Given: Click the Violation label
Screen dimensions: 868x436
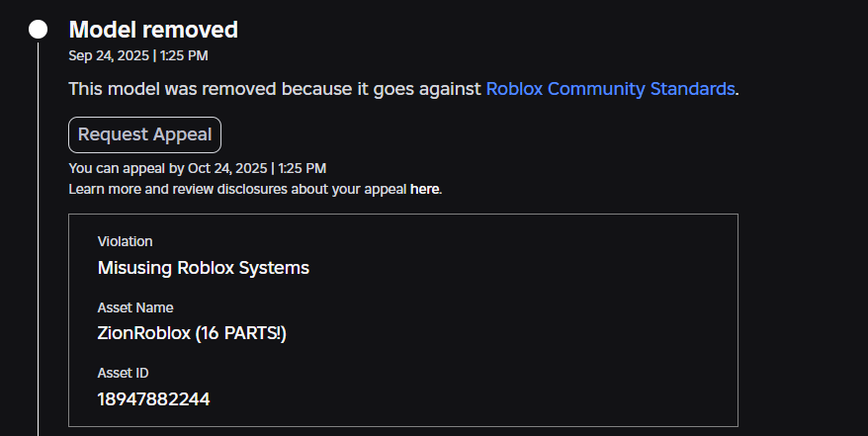Looking at the screenshot, I should tap(125, 241).
